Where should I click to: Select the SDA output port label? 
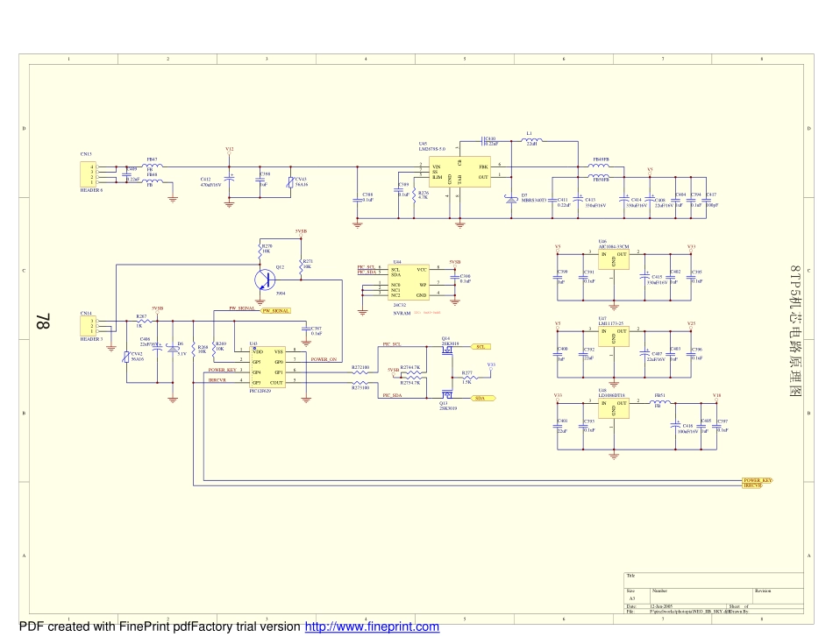(480, 398)
